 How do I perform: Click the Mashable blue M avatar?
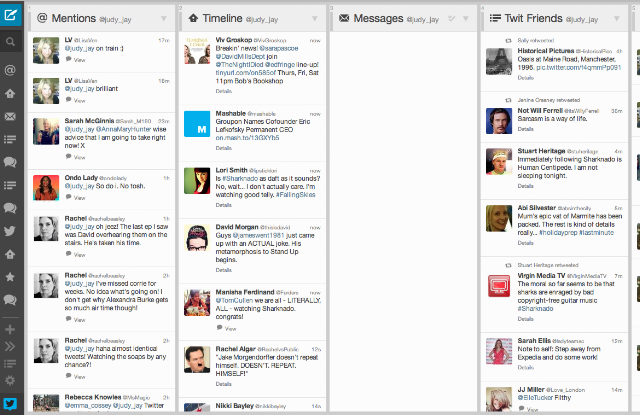coord(197,124)
